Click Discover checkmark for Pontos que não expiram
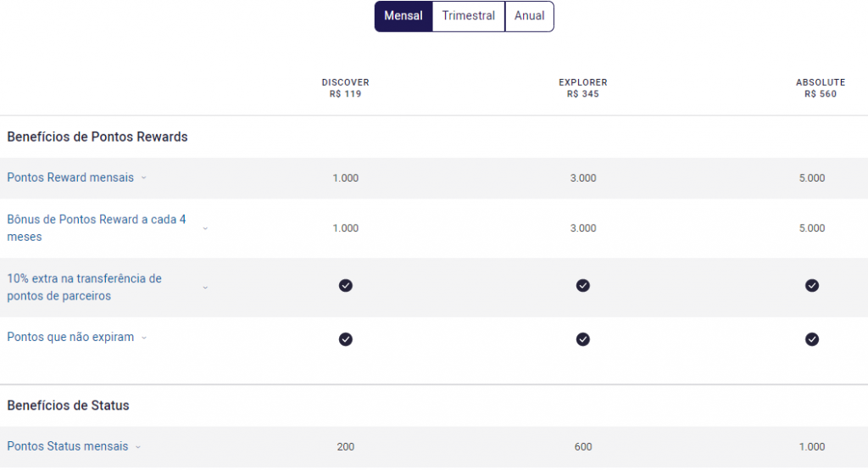The width and height of the screenshot is (868, 470). point(346,339)
